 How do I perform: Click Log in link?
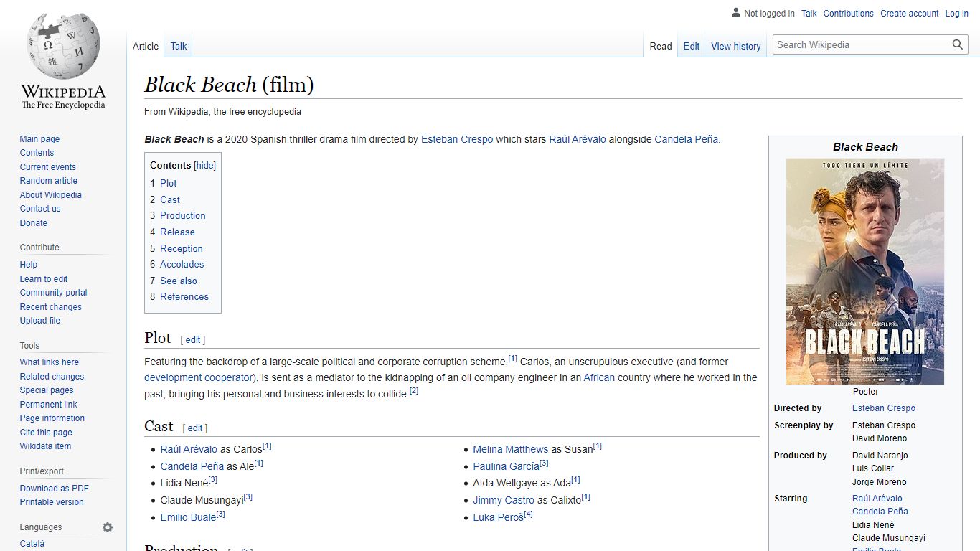pyautogui.click(x=957, y=13)
